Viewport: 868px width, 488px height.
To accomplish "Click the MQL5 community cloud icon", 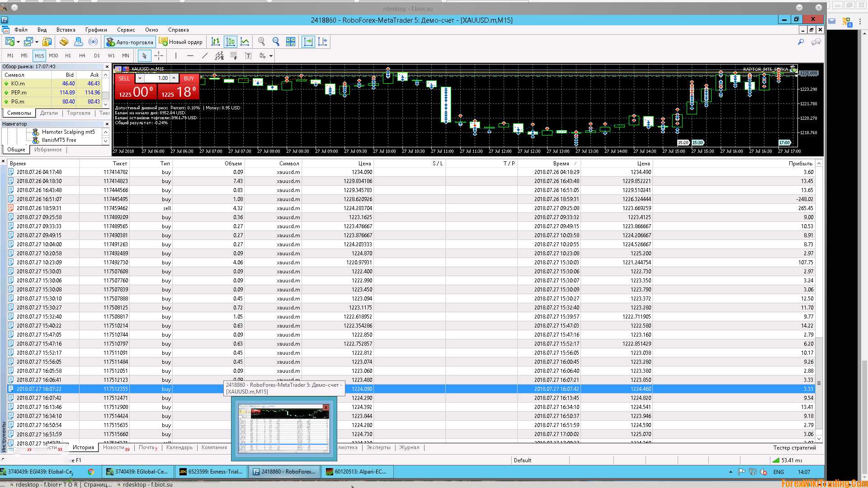I will 79,42.
